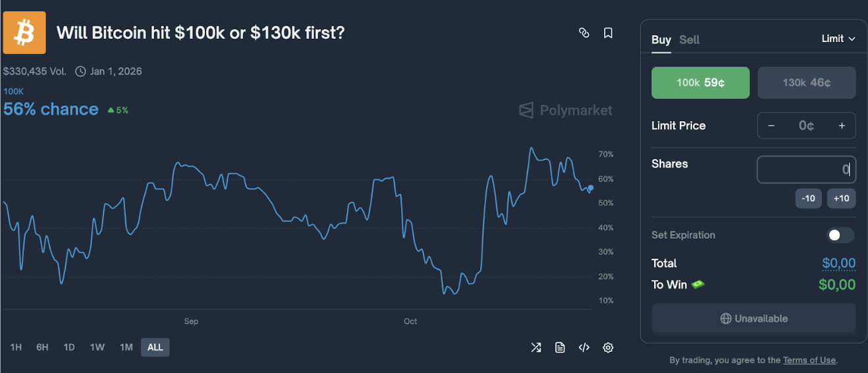The width and height of the screenshot is (868, 373).
Task: Select the 1W chart range
Action: 97,347
